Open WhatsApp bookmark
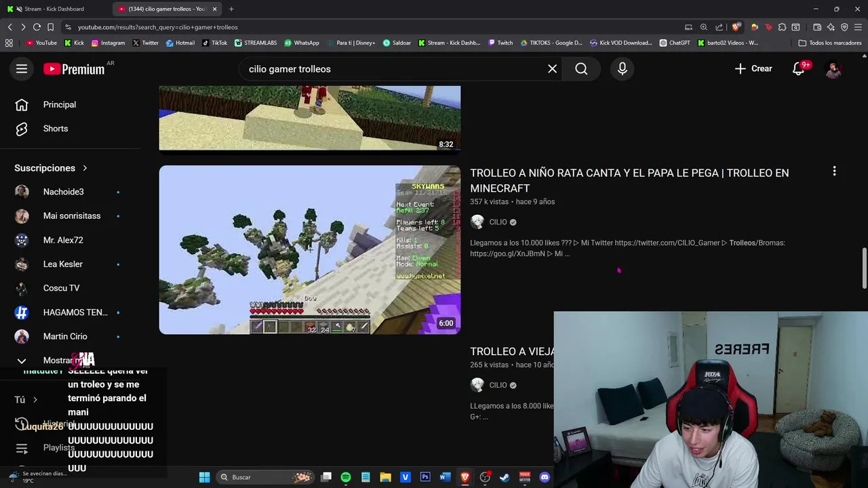 pyautogui.click(x=302, y=43)
